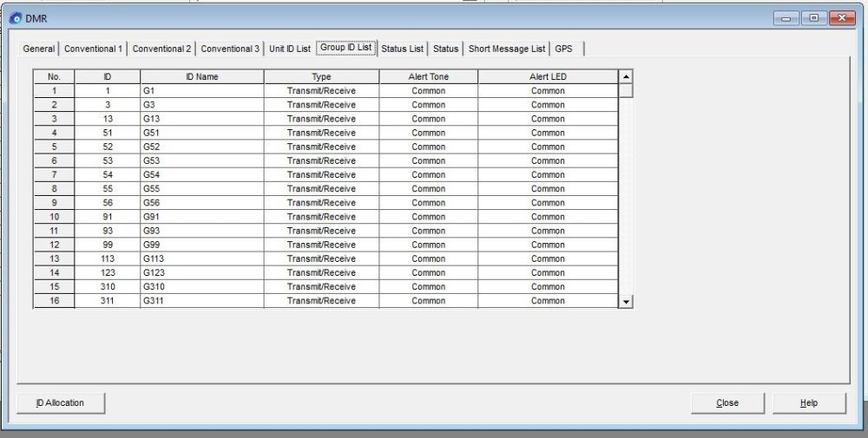Click the Close button at bottom

(x=727, y=402)
